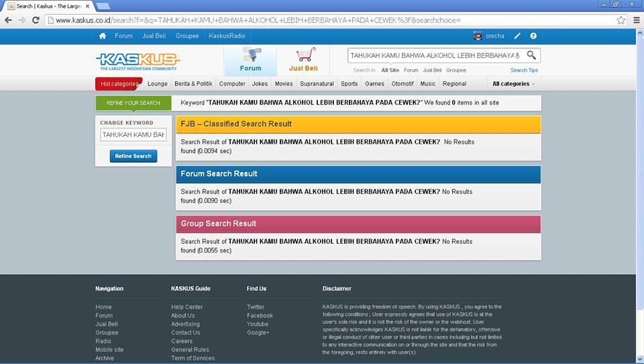The image size is (644, 364).
Task: Open orecha user avatar
Action: [x=478, y=36]
